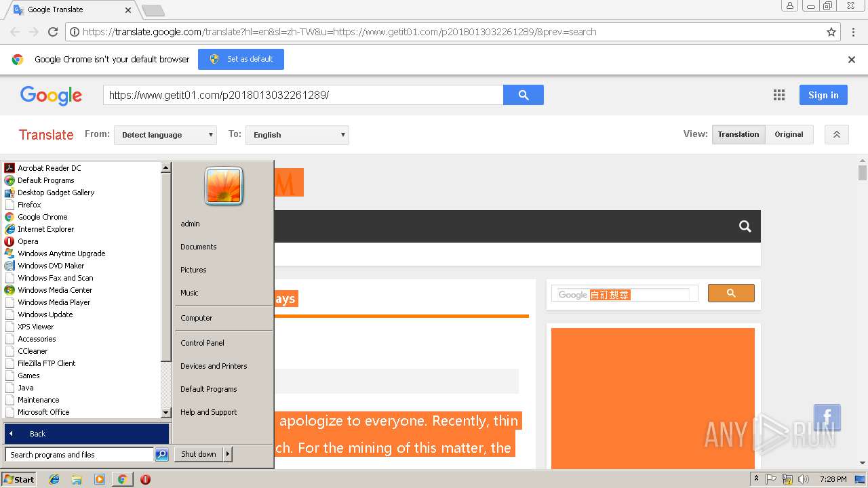Dismiss the default browser notification bar

coord(852,60)
